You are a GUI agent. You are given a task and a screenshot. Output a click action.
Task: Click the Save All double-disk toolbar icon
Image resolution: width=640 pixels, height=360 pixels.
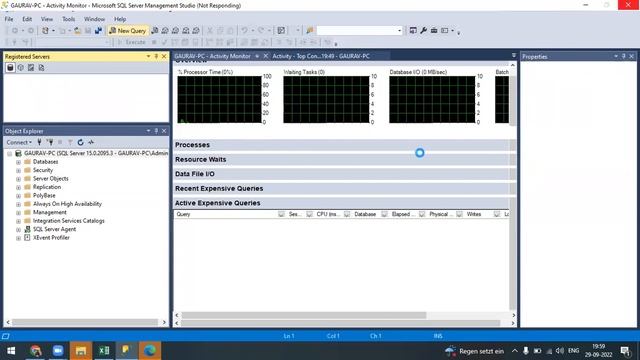[98, 31]
